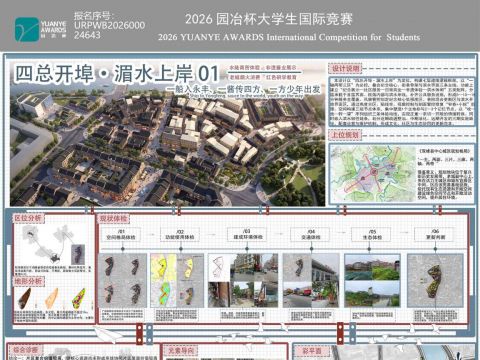The width and height of the screenshot is (480, 360).
Task: Open the street photo collage under /03
Action: 243,280
